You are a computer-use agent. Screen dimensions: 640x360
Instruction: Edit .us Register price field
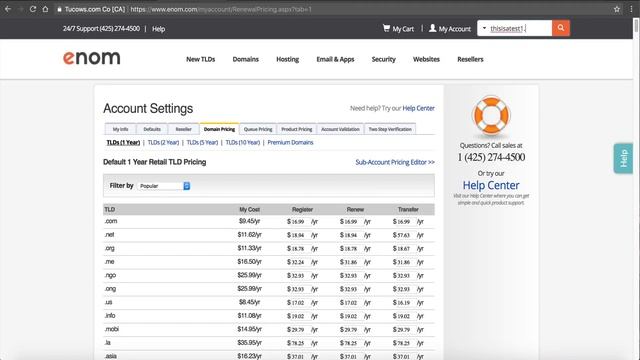click(x=300, y=303)
